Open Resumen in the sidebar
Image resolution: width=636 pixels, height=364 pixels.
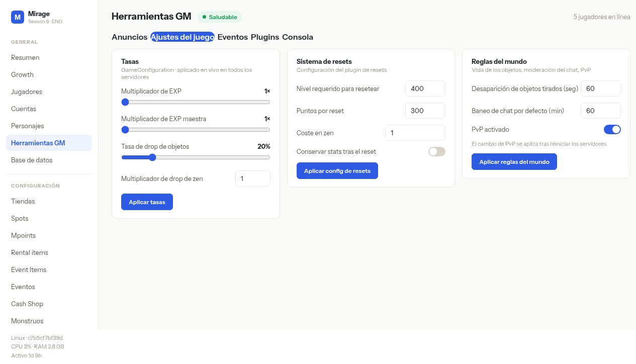tap(49, 57)
